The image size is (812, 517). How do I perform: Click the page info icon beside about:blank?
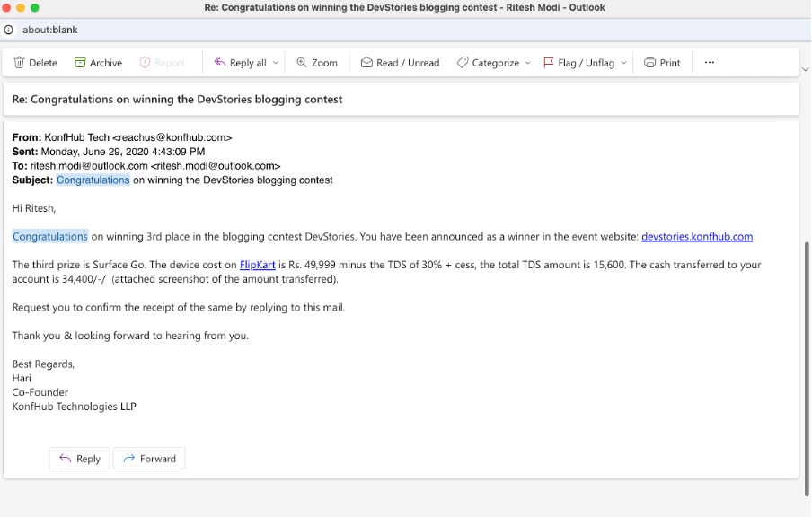tap(9, 30)
